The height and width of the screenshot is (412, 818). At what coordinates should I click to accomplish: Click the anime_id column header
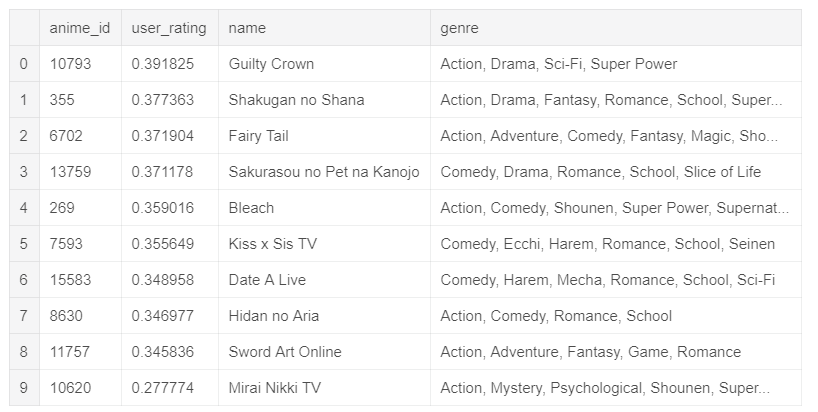coord(80,28)
